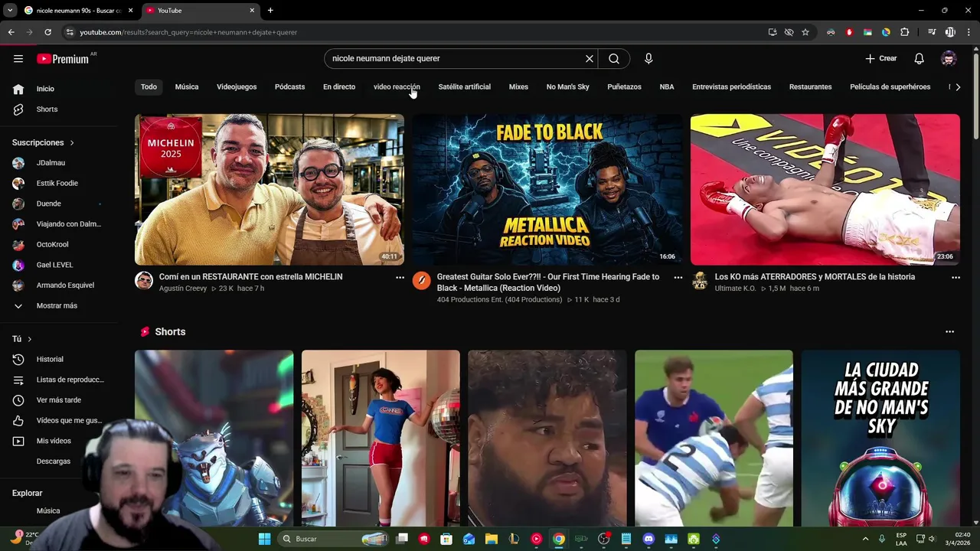Open the YouTube hamburger guide menu
The height and width of the screenshot is (551, 980).
[x=18, y=59]
